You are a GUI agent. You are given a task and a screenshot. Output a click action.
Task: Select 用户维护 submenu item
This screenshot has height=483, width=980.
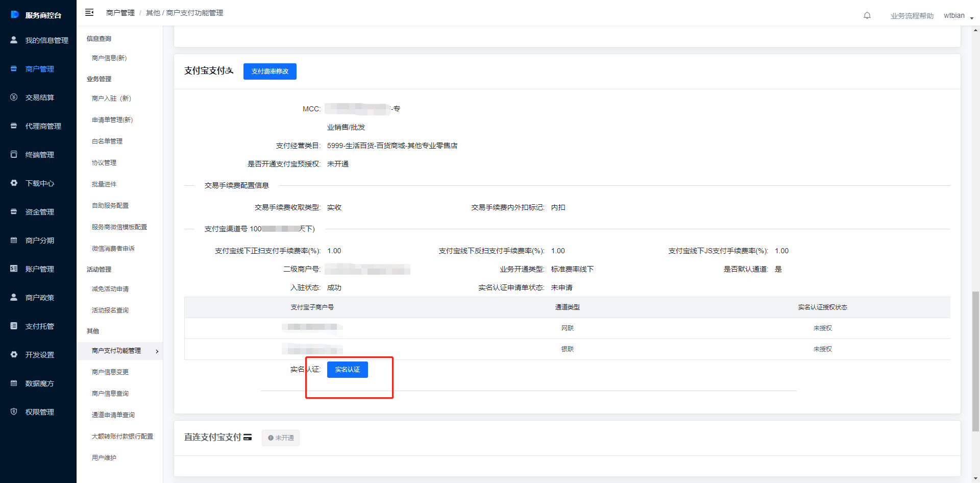point(104,458)
